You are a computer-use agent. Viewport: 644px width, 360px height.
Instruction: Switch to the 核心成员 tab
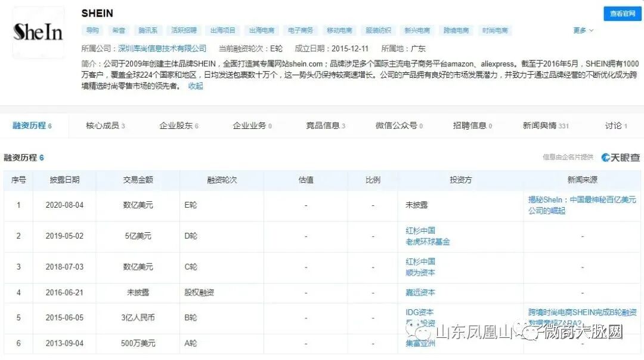(105, 125)
